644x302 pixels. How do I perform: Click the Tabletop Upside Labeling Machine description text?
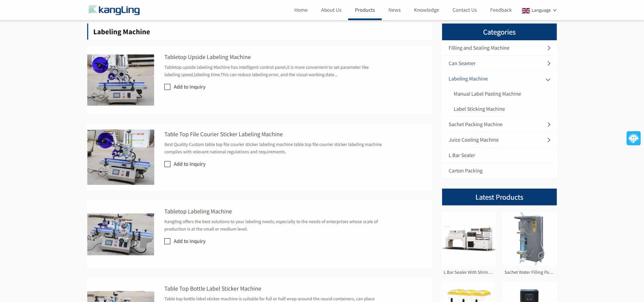pyautogui.click(x=266, y=71)
